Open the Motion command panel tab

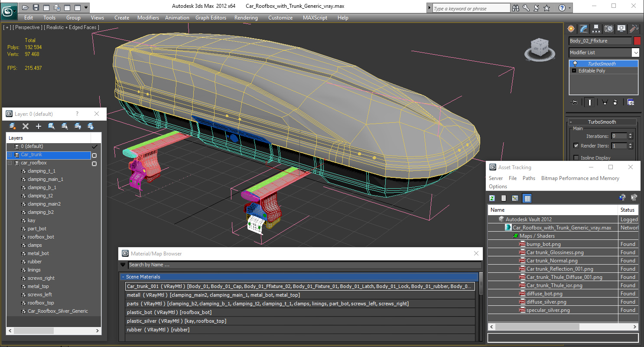[609, 29]
